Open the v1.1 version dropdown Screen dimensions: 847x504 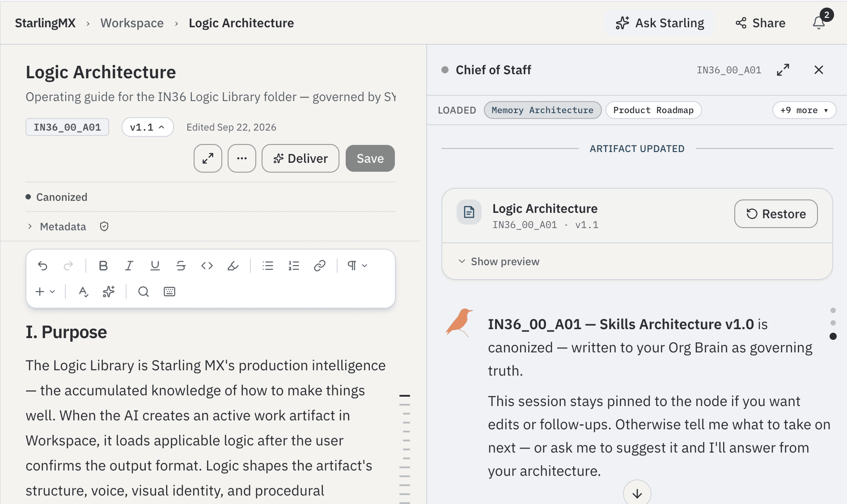click(x=148, y=127)
